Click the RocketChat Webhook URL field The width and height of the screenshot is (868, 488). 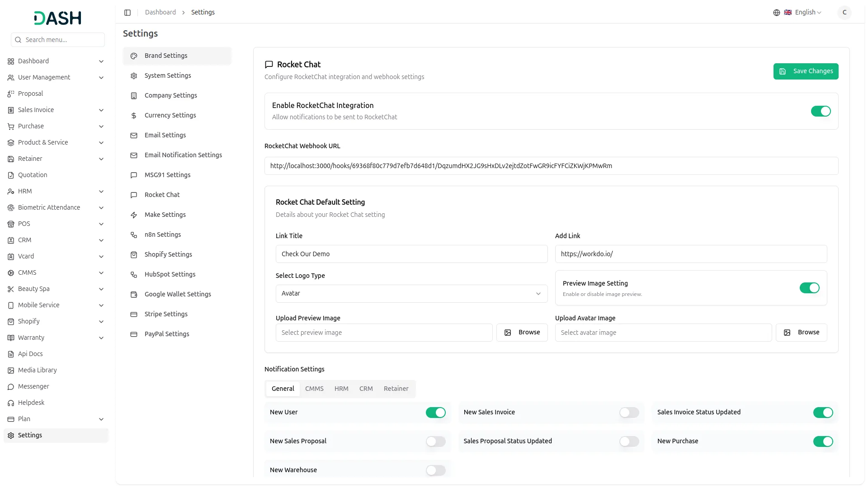[551, 166]
